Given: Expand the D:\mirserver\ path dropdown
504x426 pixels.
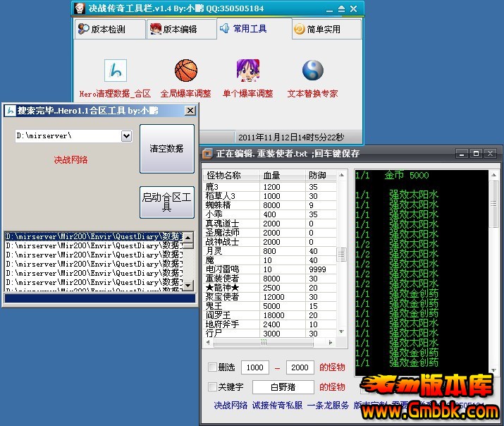Looking at the screenshot, I should click(x=126, y=135).
